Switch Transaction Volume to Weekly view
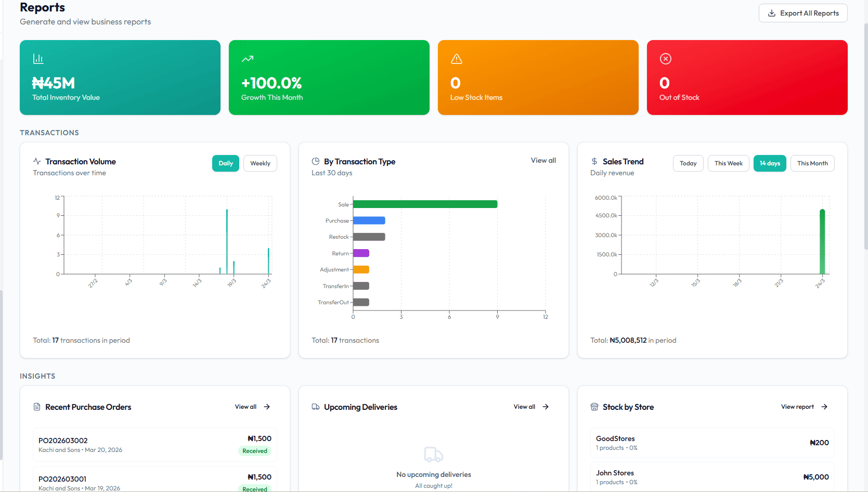This screenshot has width=868, height=492. [x=260, y=163]
